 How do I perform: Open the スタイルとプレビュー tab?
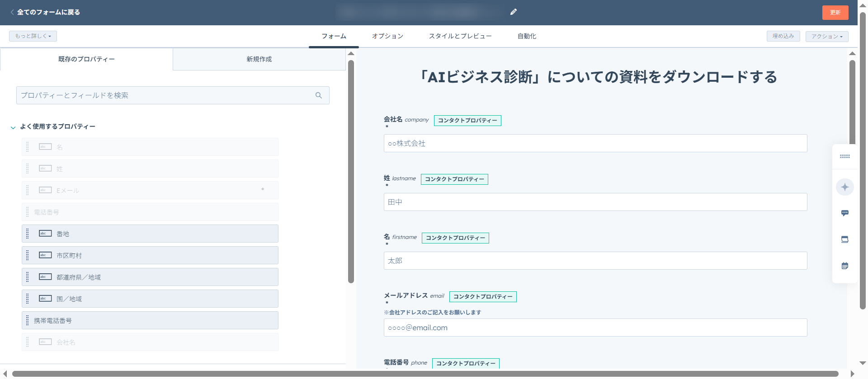pos(460,36)
